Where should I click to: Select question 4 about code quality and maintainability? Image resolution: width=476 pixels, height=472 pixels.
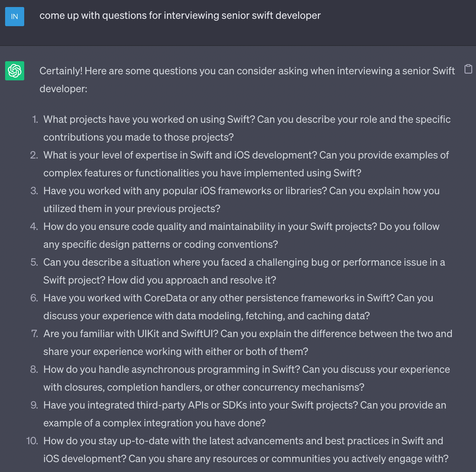(x=241, y=235)
